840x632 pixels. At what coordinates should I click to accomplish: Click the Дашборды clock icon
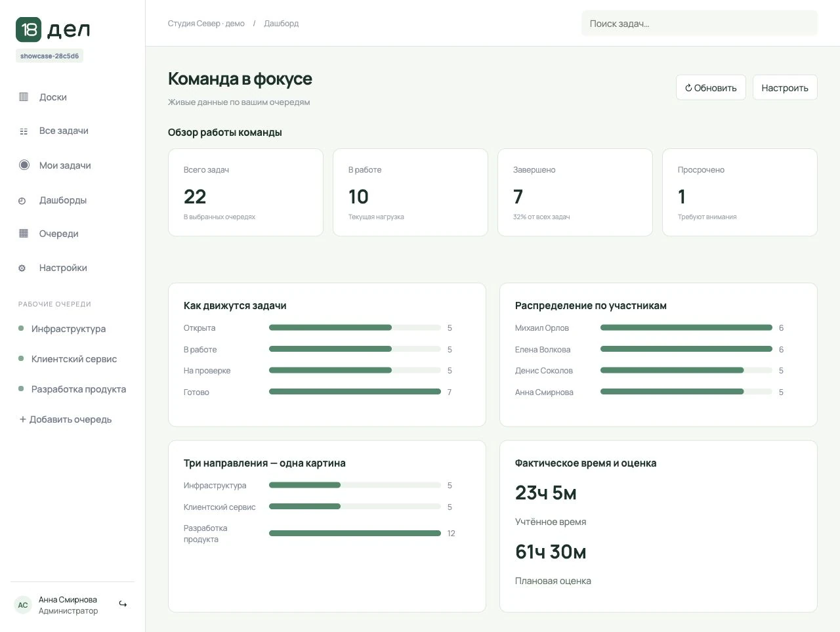[22, 201]
